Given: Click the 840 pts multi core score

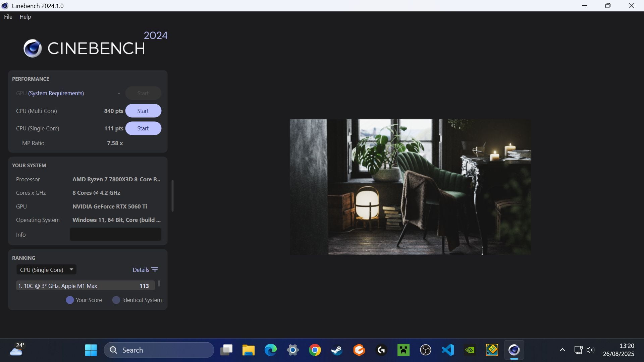Looking at the screenshot, I should tap(114, 111).
